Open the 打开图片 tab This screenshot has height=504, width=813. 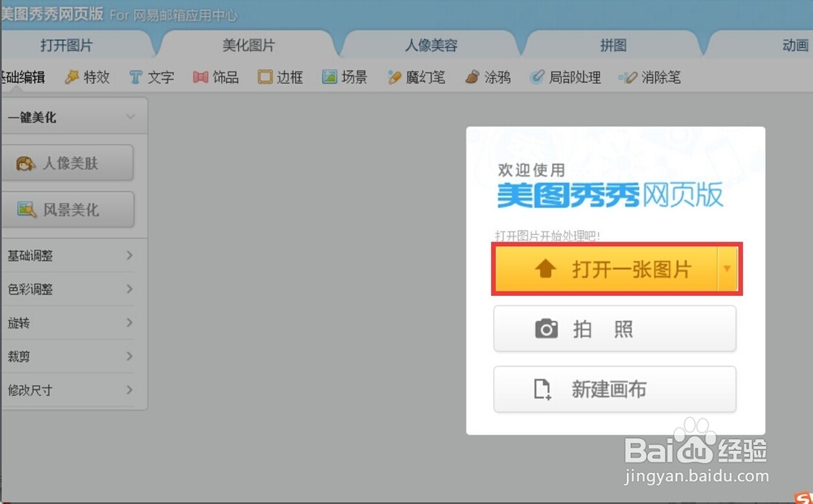click(67, 45)
